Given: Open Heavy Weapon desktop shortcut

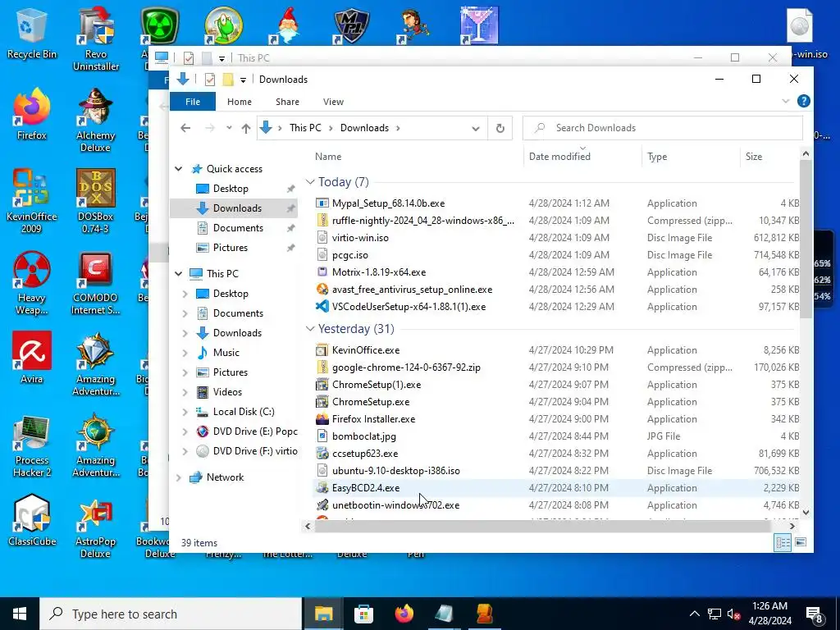Looking at the screenshot, I should coord(32,283).
